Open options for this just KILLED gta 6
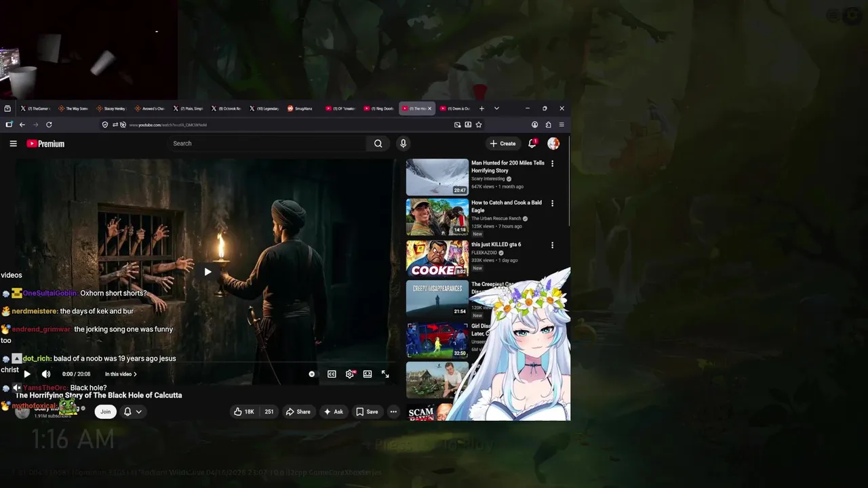 [552, 245]
